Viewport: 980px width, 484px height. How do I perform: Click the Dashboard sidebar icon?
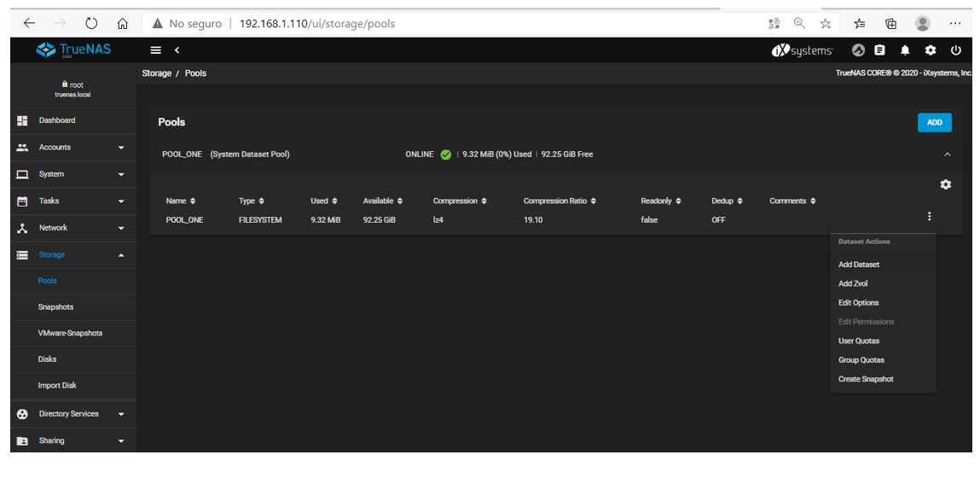(x=22, y=120)
